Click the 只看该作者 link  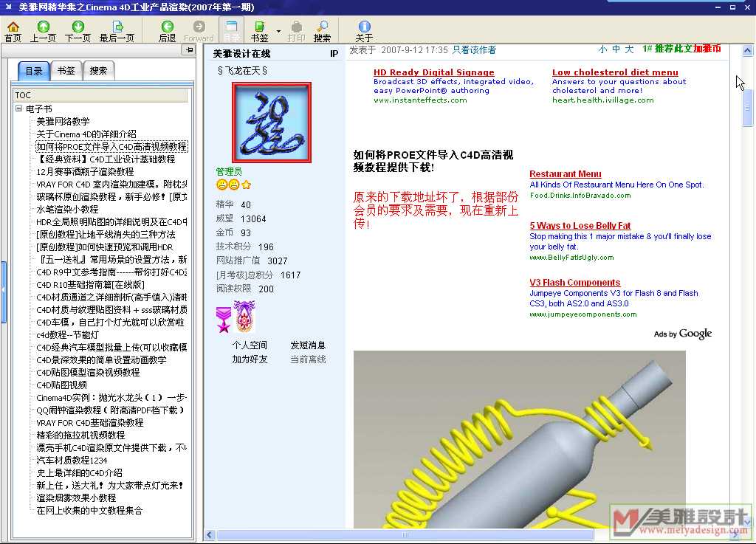pyautogui.click(x=474, y=50)
